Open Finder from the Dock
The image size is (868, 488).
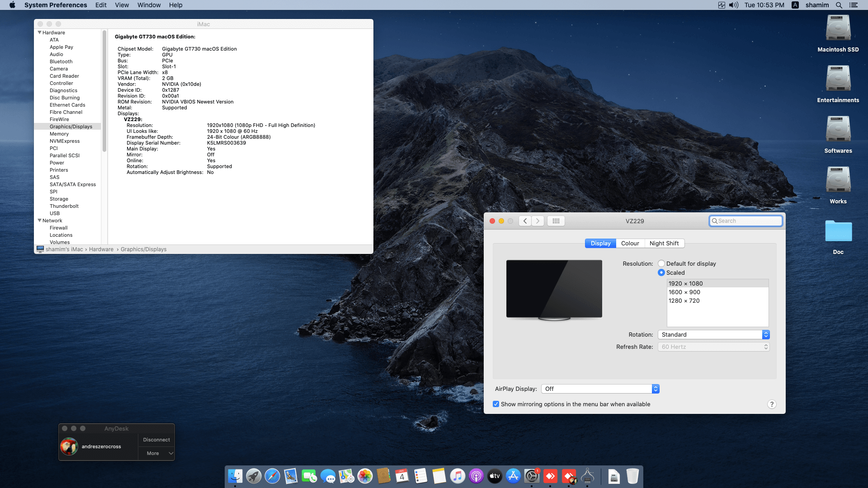click(x=235, y=476)
